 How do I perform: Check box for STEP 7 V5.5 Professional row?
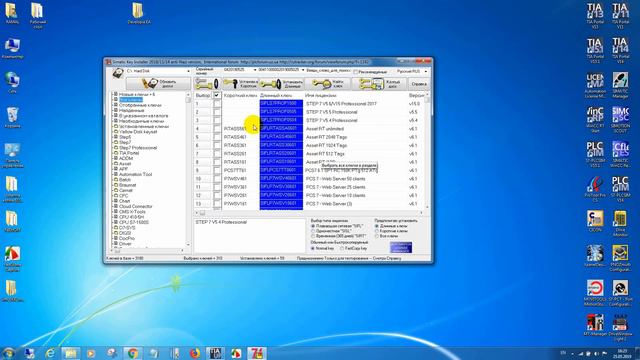click(x=217, y=112)
